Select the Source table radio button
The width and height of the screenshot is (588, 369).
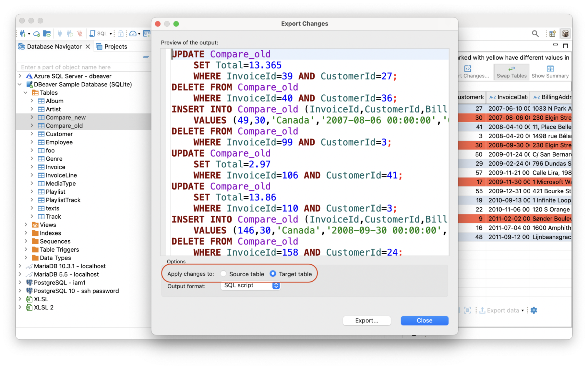(223, 274)
